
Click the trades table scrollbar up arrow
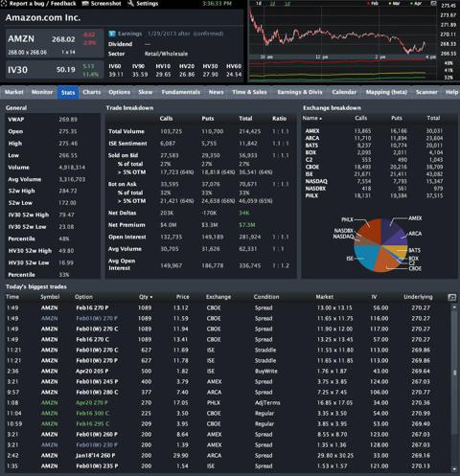pyautogui.click(x=454, y=307)
